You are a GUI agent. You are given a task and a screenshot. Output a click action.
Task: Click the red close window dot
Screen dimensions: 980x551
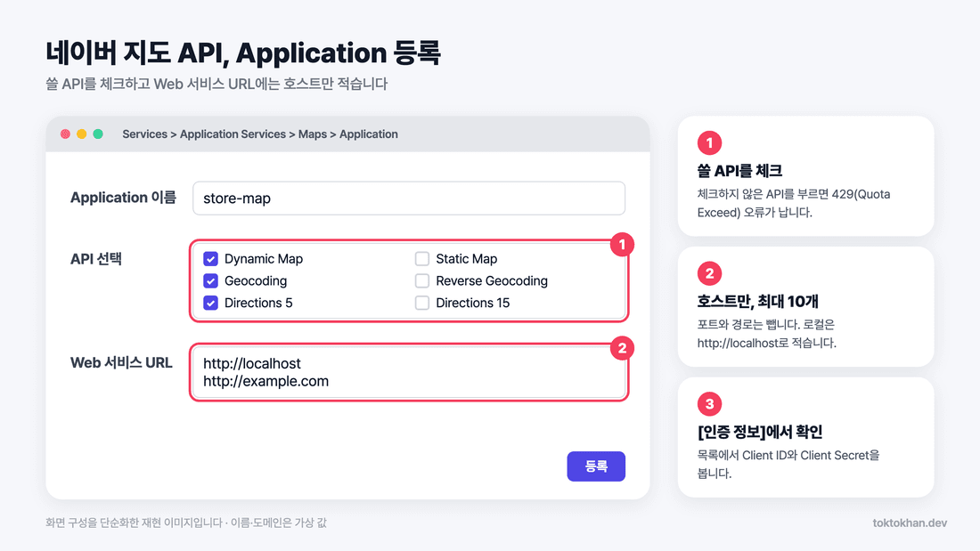[65, 134]
